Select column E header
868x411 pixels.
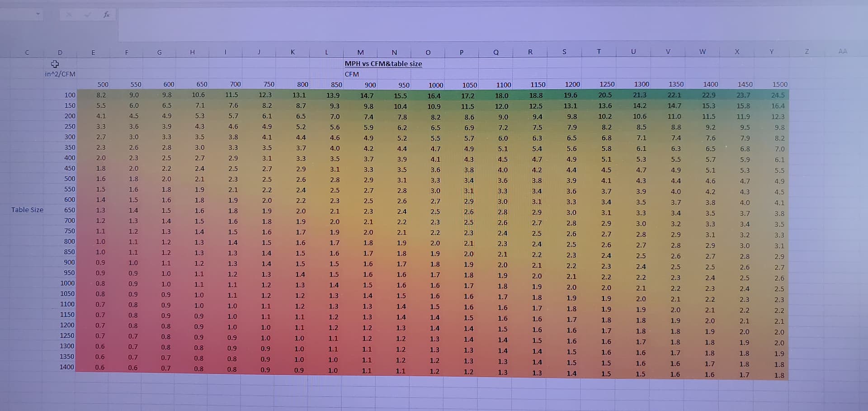point(93,52)
